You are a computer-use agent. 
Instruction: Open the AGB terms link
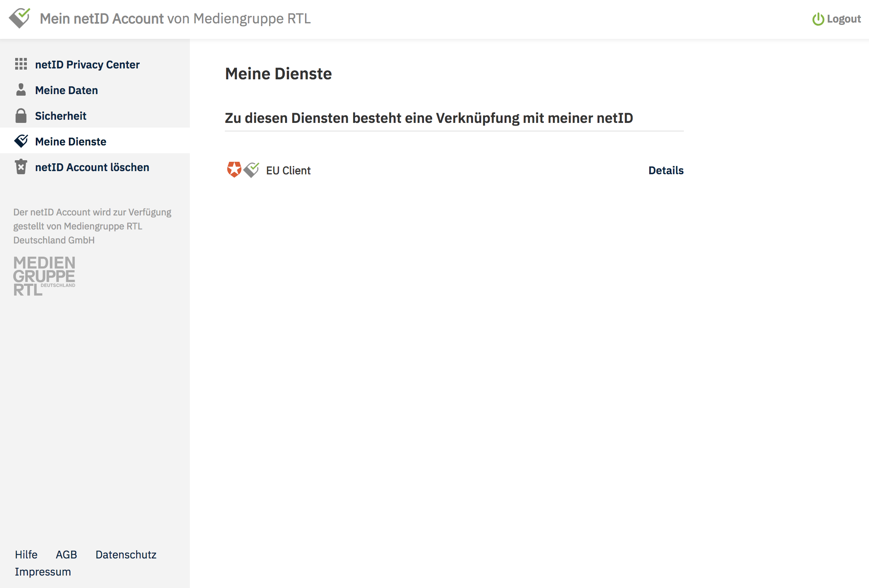click(67, 555)
